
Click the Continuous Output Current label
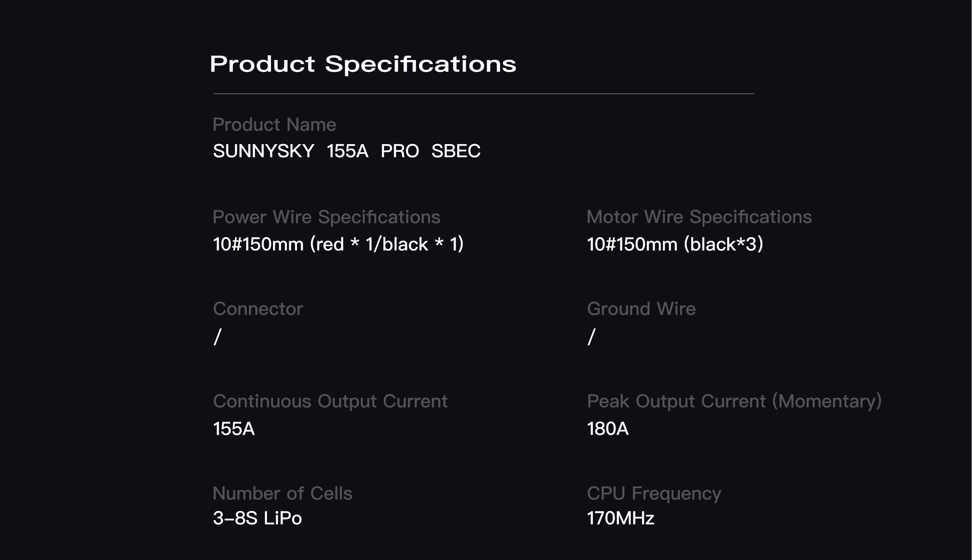click(330, 401)
